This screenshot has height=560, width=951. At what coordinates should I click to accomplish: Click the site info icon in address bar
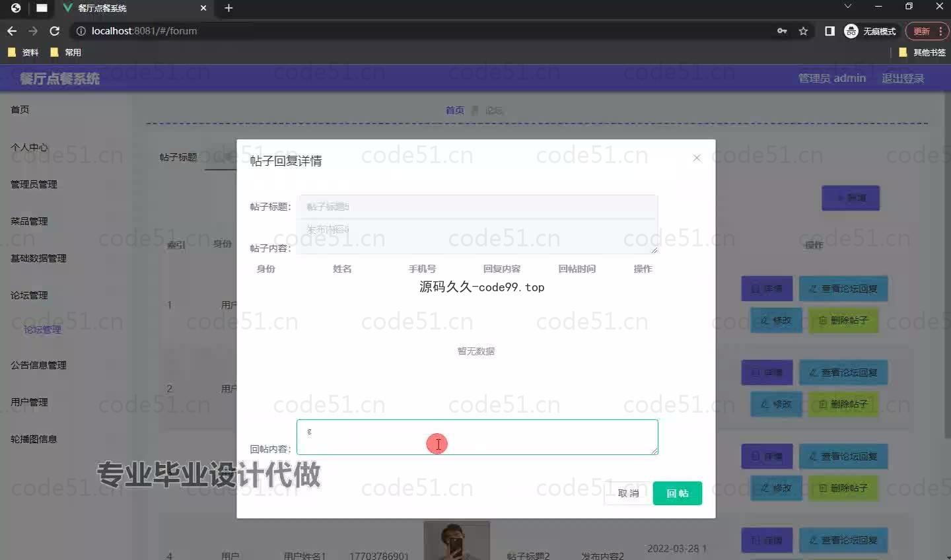click(81, 31)
